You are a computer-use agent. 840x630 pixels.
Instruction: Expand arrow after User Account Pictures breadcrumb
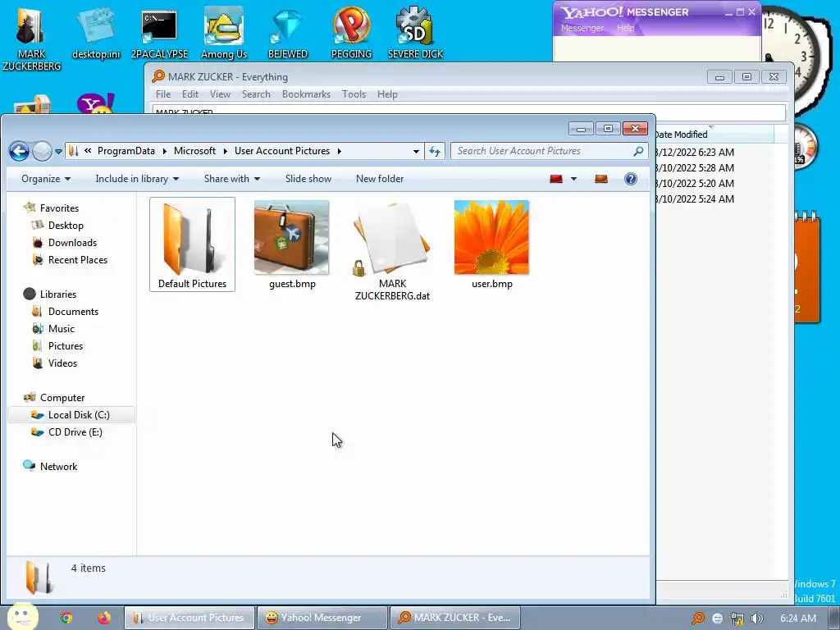(339, 151)
